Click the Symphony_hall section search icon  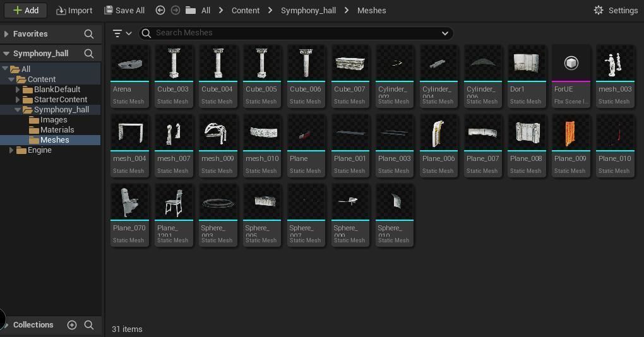click(x=89, y=54)
